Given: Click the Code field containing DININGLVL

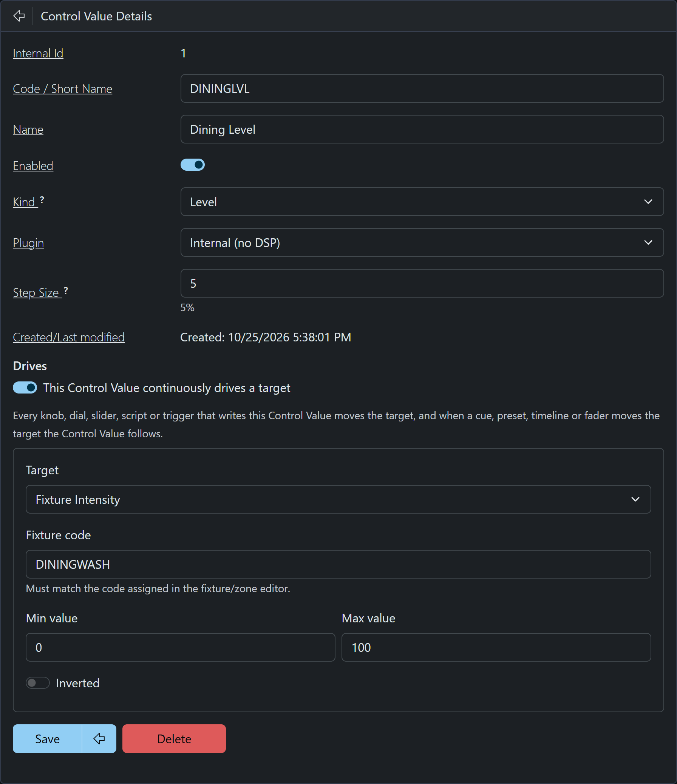Looking at the screenshot, I should click(x=422, y=88).
